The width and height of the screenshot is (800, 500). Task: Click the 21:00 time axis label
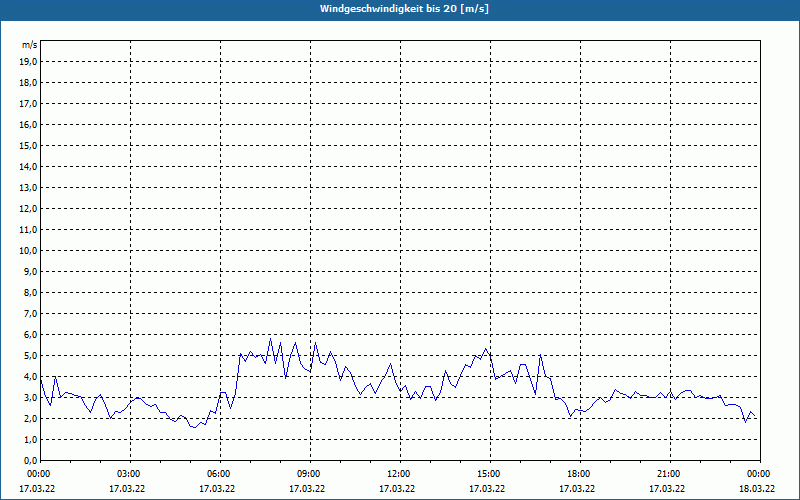point(669,474)
